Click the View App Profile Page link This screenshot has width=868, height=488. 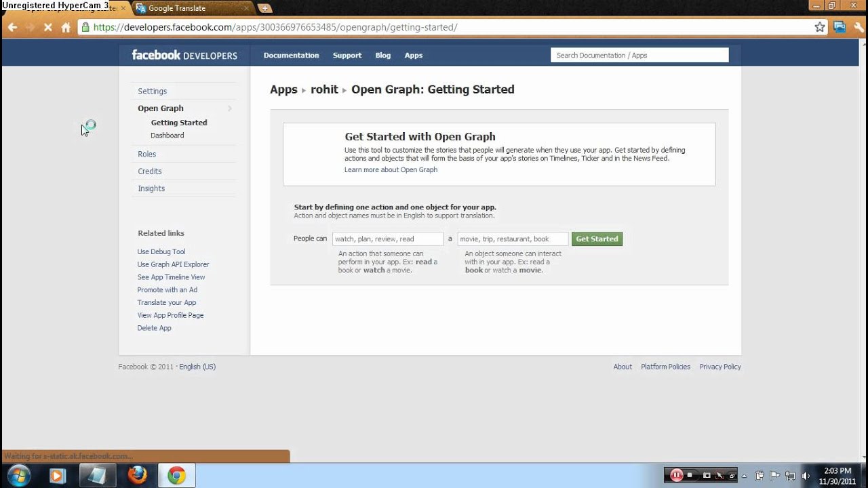pos(170,315)
